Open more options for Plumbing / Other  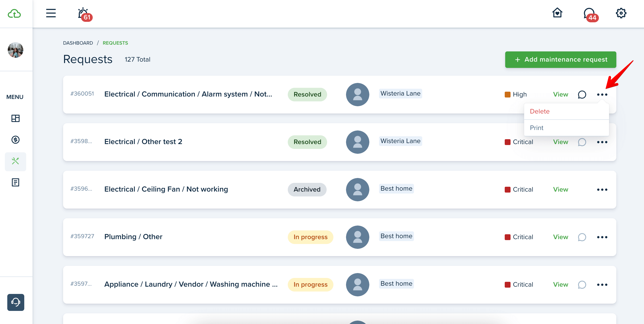(602, 237)
